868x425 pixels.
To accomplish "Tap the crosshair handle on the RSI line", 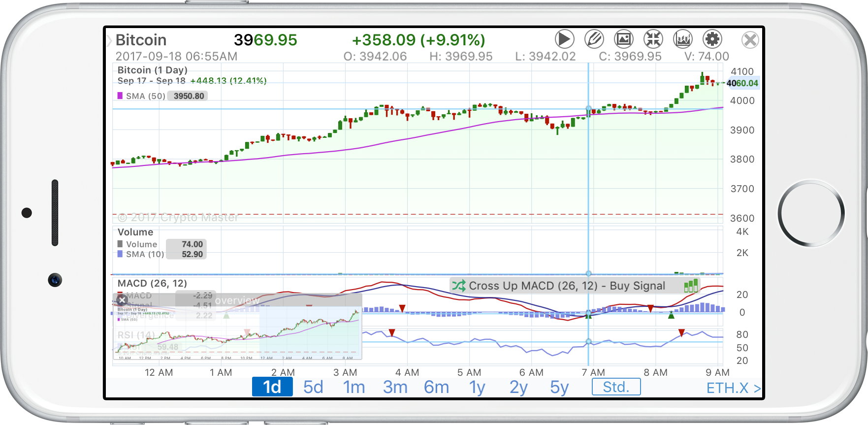I will [588, 341].
